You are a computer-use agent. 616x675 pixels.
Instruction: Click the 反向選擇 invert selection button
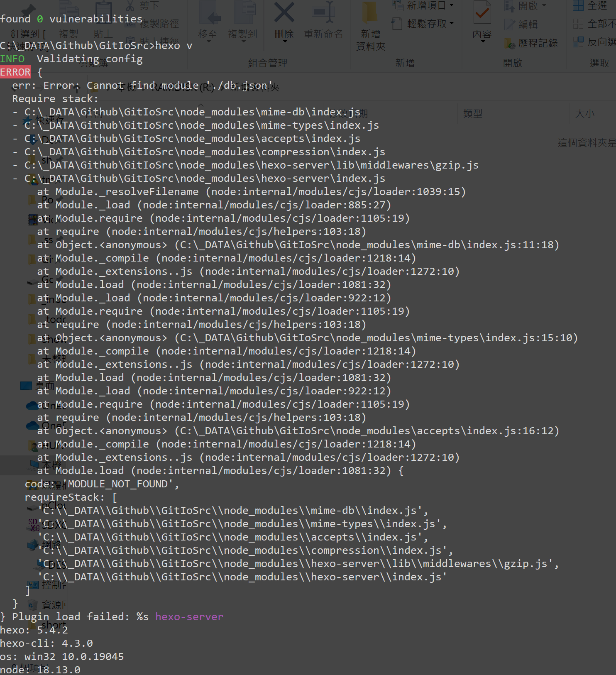594,42
